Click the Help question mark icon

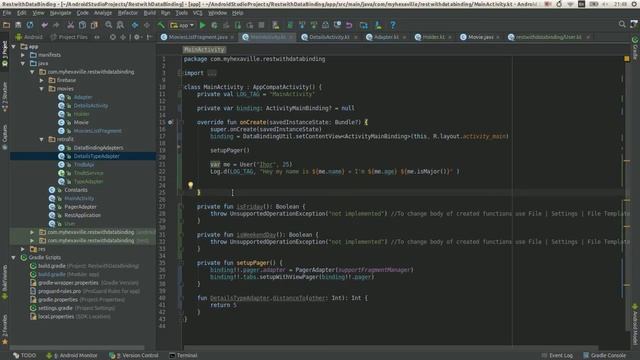[x=393, y=25]
